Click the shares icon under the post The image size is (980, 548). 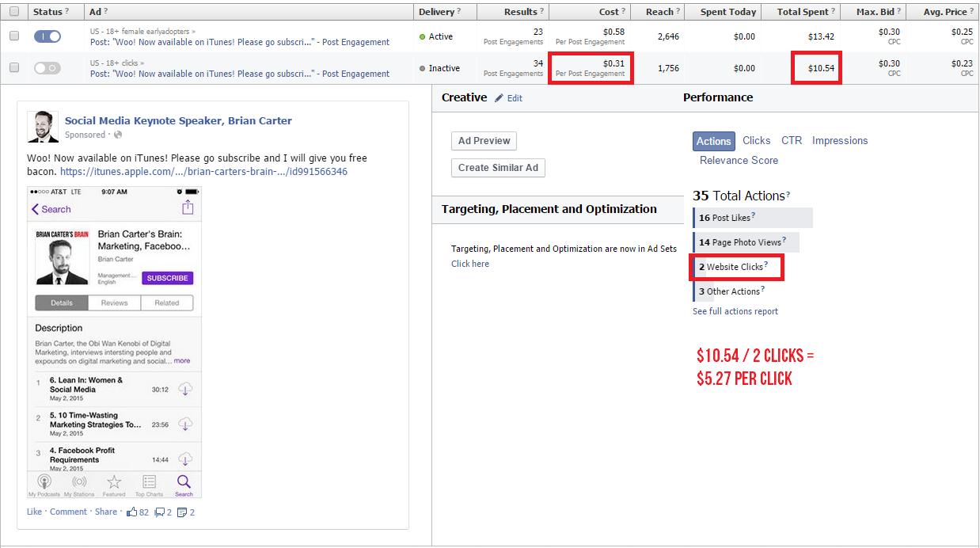click(182, 512)
